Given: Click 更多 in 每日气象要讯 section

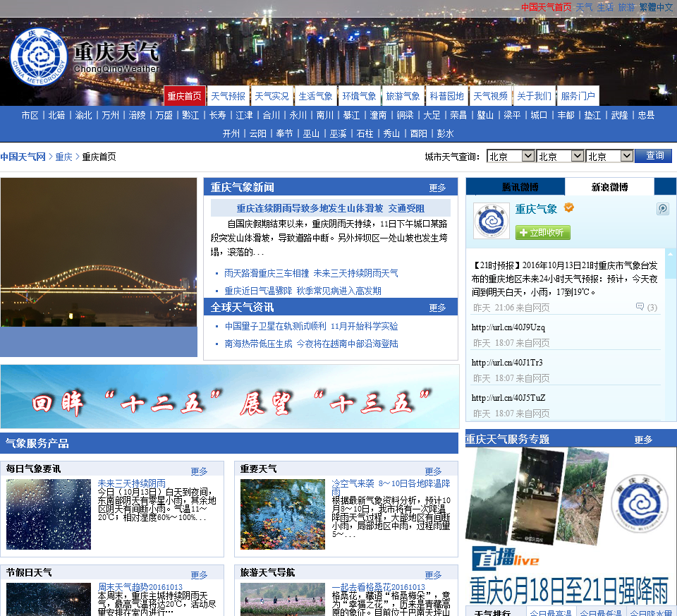Looking at the screenshot, I should [x=199, y=471].
